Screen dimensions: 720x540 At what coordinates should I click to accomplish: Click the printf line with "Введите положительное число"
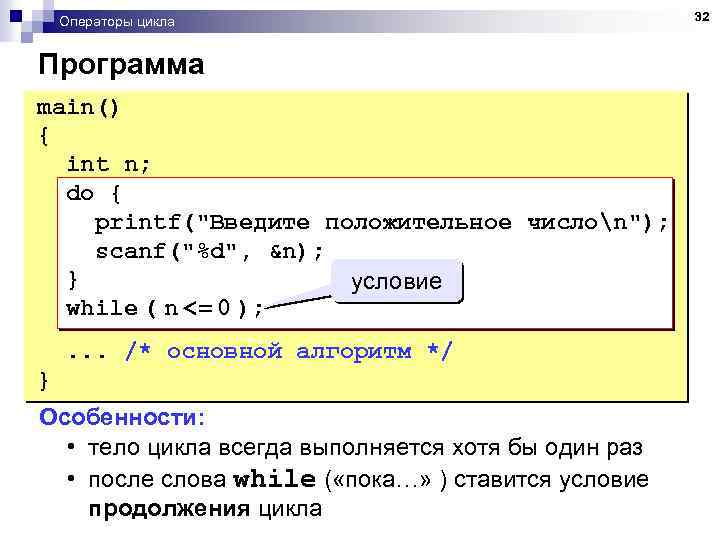click(381, 223)
